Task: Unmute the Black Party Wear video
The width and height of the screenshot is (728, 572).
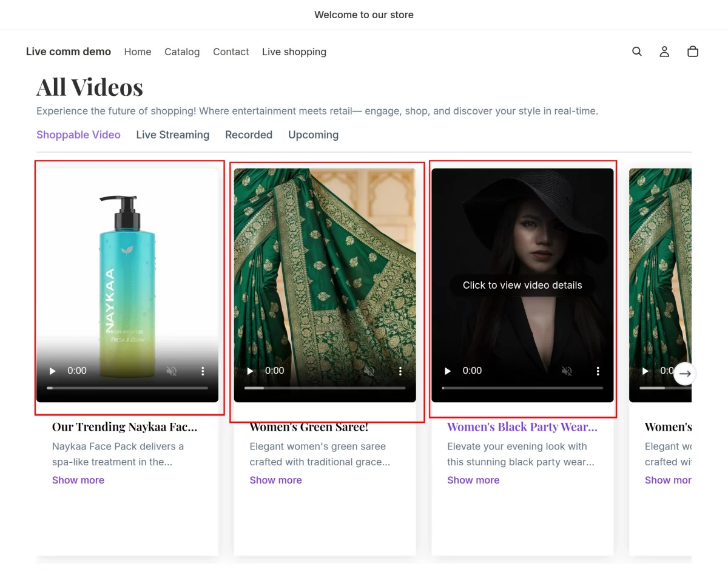Action: [x=567, y=371]
